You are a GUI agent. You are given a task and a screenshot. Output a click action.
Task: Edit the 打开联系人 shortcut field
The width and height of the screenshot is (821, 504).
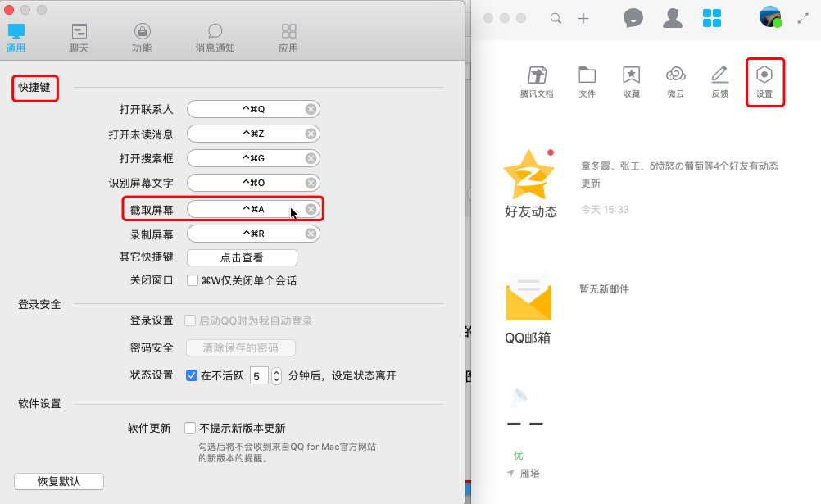[x=253, y=109]
